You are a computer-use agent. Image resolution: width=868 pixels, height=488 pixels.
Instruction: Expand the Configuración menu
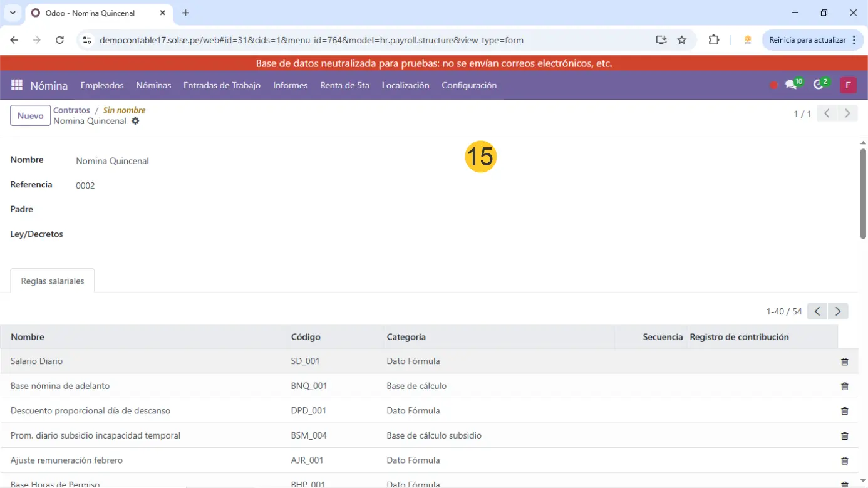coord(468,85)
